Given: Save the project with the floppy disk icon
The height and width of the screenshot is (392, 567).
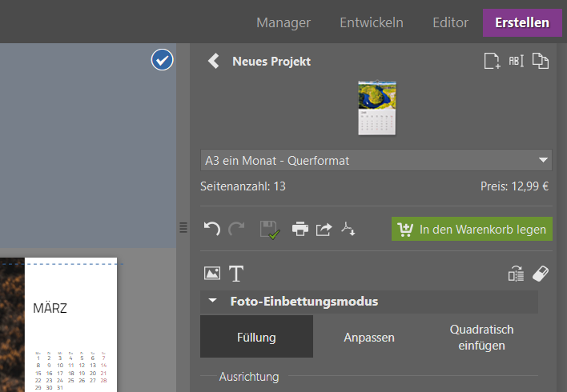Looking at the screenshot, I should click(268, 230).
